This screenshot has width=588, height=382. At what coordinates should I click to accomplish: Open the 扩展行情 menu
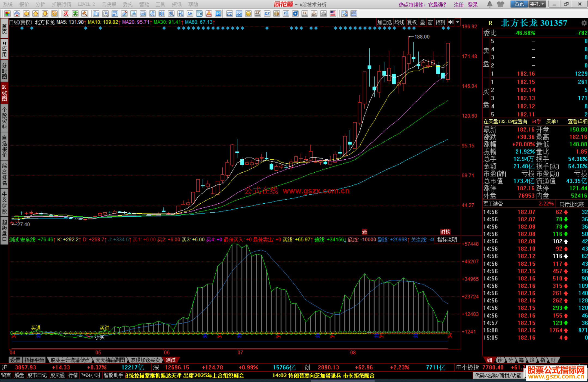(x=62, y=4)
